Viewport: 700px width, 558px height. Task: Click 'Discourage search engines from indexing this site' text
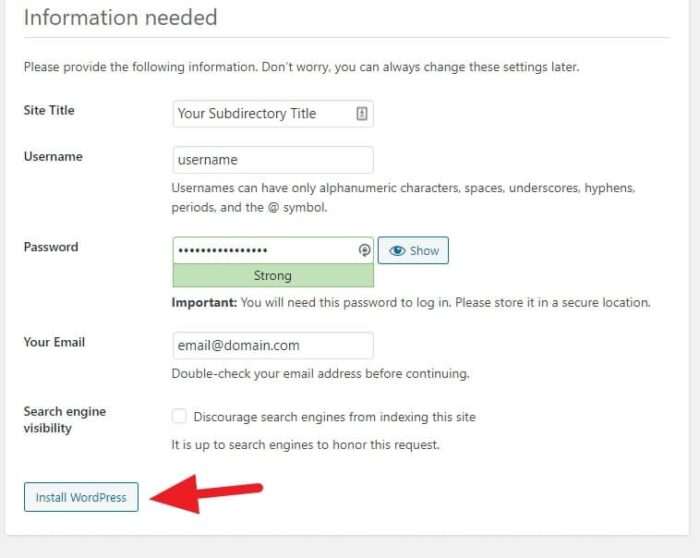point(334,417)
